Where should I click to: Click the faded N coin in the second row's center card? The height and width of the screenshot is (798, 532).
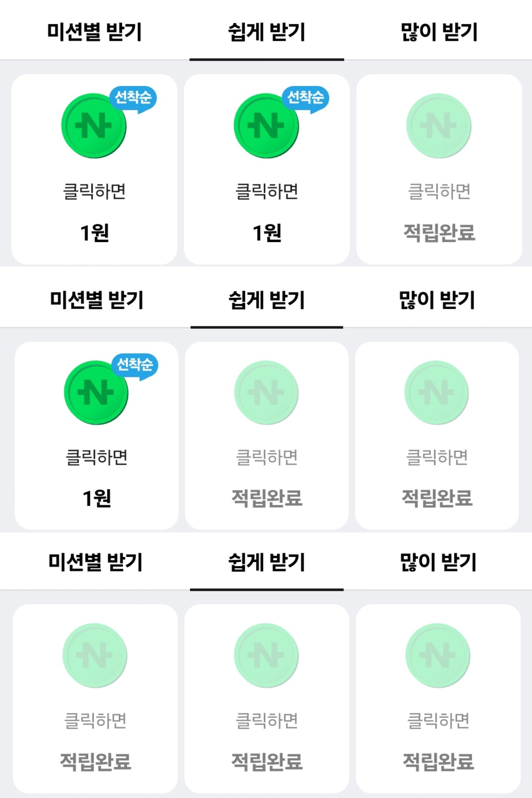pos(266,393)
